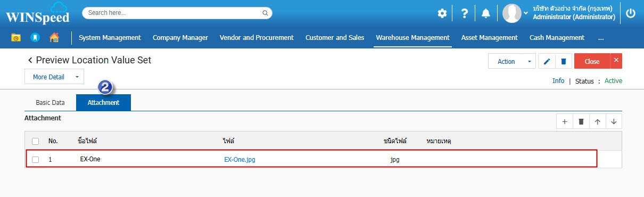The width and height of the screenshot is (644, 197).
Task: Remove attachment with the grid trash icon
Action: (x=581, y=121)
